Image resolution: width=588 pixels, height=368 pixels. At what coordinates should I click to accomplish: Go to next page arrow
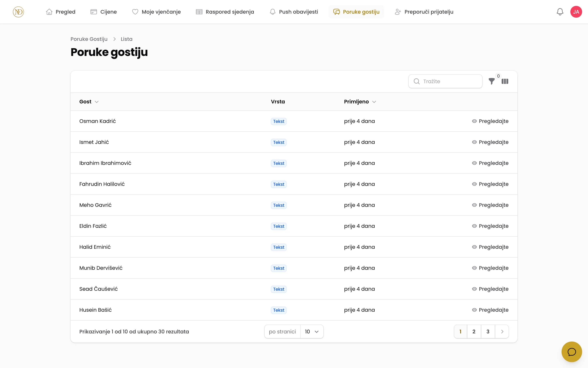coord(502,332)
